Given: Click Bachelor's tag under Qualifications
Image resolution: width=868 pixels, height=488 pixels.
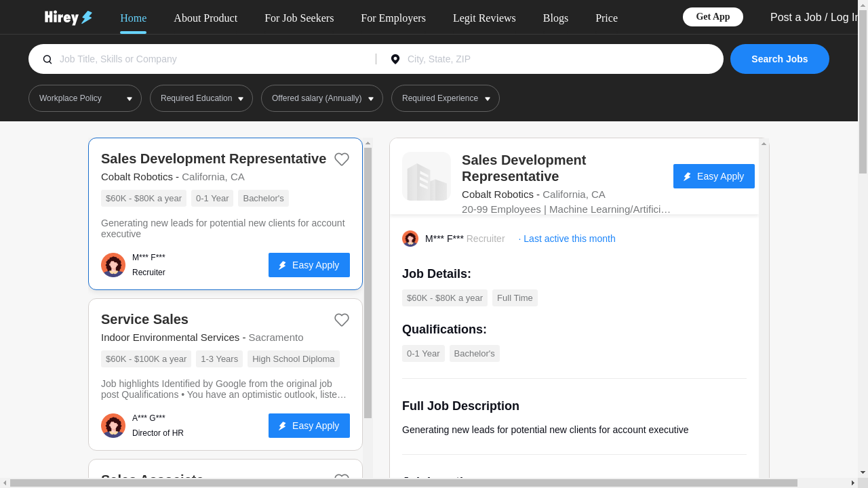Looking at the screenshot, I should [x=475, y=354].
